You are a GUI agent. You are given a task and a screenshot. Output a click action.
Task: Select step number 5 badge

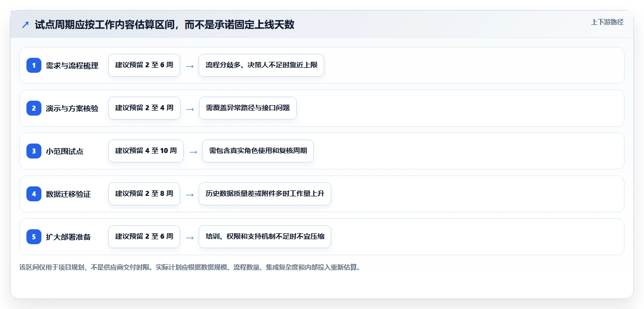click(x=34, y=237)
